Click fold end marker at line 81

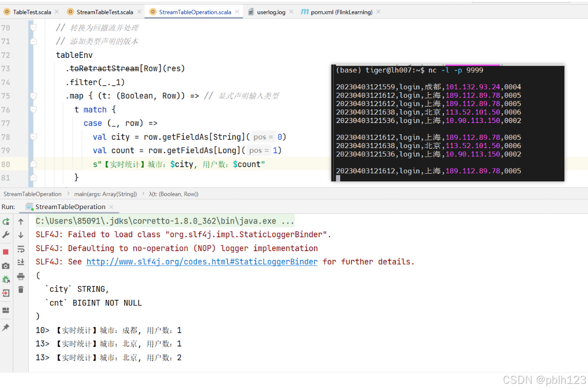[x=33, y=178]
